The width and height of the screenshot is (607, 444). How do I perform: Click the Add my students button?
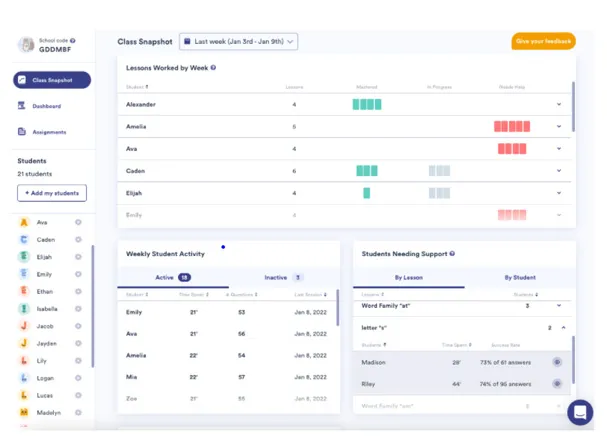(x=52, y=193)
